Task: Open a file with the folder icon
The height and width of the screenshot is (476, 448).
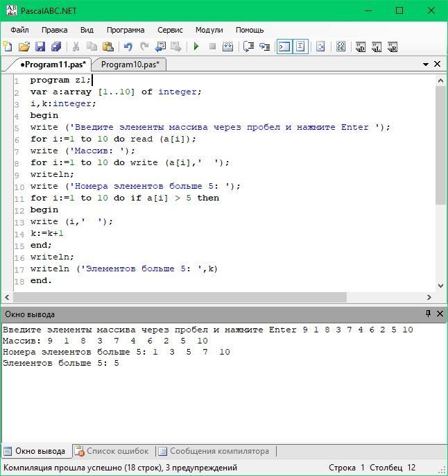Action: [24, 46]
